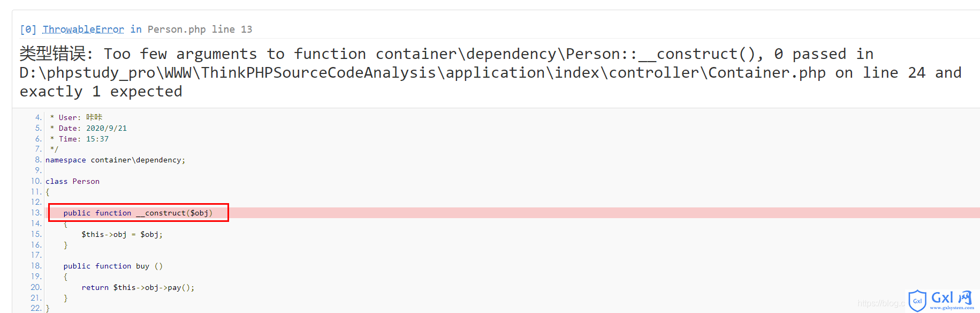Click the Person.php line 13 text

(200, 29)
